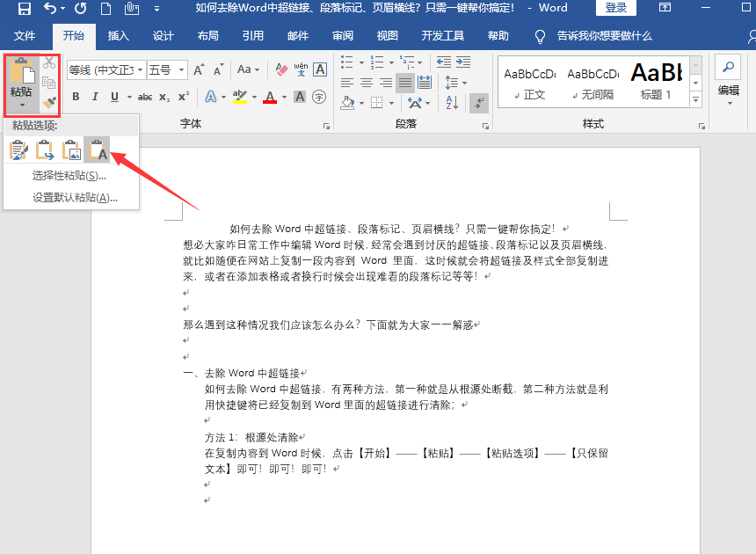The height and width of the screenshot is (554, 756).
Task: Toggle Bold formatting
Action: point(76,97)
